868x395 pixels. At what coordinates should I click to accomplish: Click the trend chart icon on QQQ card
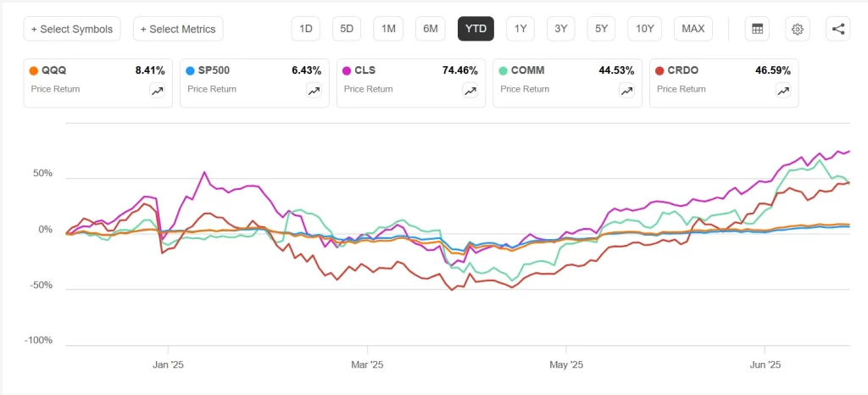tap(158, 92)
